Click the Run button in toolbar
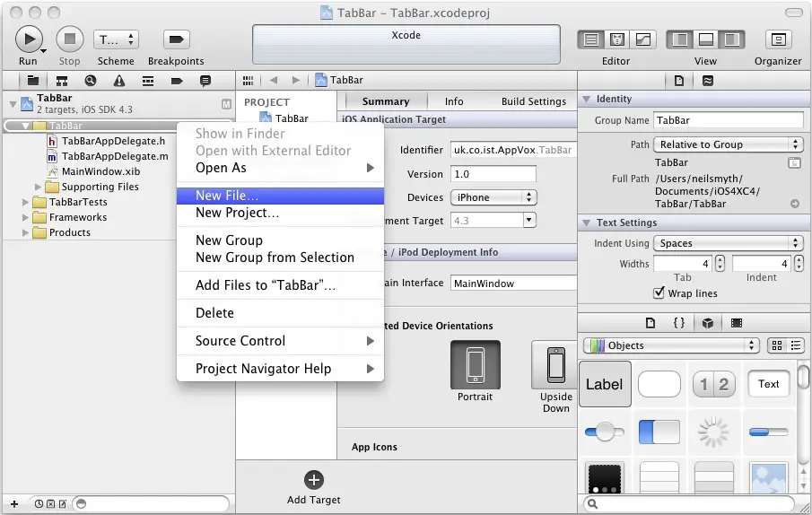Image resolution: width=812 pixels, height=515 pixels. (x=29, y=39)
